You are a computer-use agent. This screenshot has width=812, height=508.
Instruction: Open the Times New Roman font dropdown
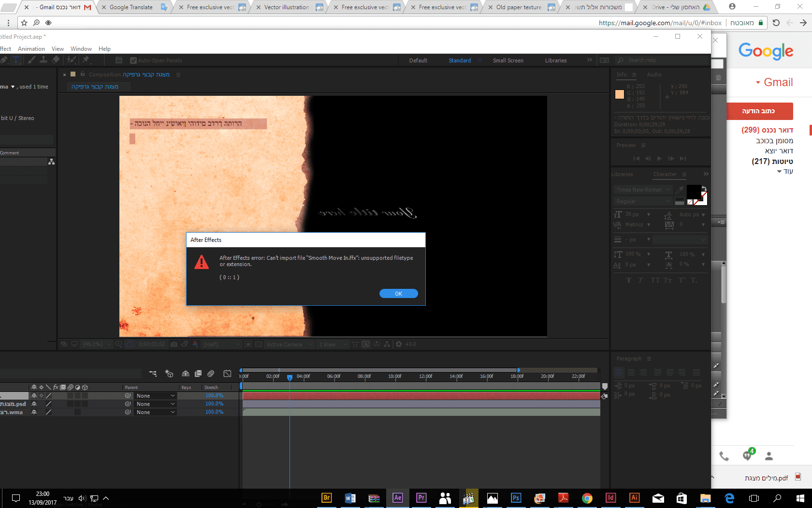[x=643, y=190]
